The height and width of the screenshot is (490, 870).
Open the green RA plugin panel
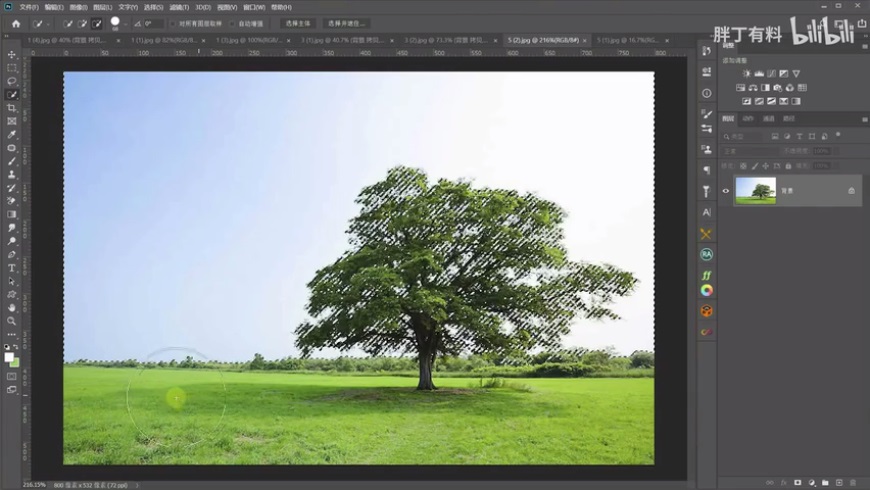706,254
